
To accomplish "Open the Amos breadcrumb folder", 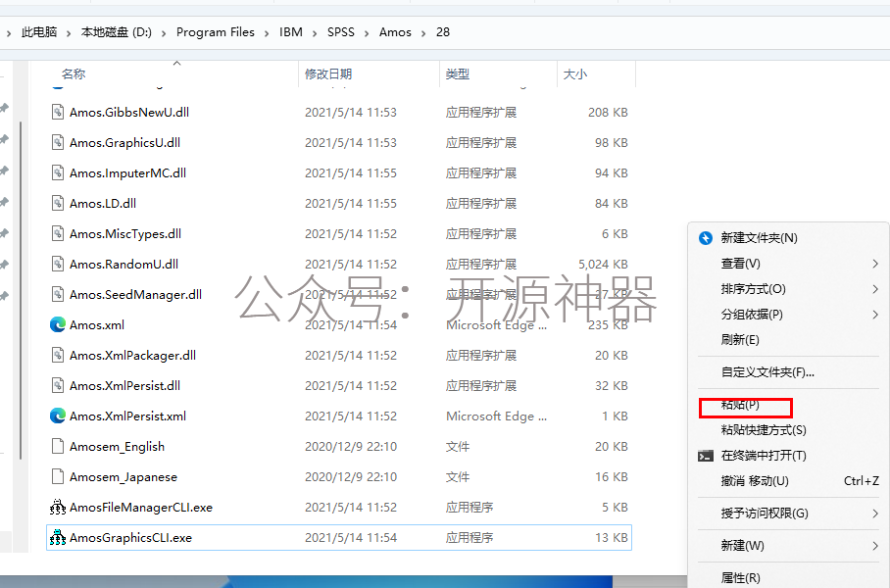I will tap(395, 32).
